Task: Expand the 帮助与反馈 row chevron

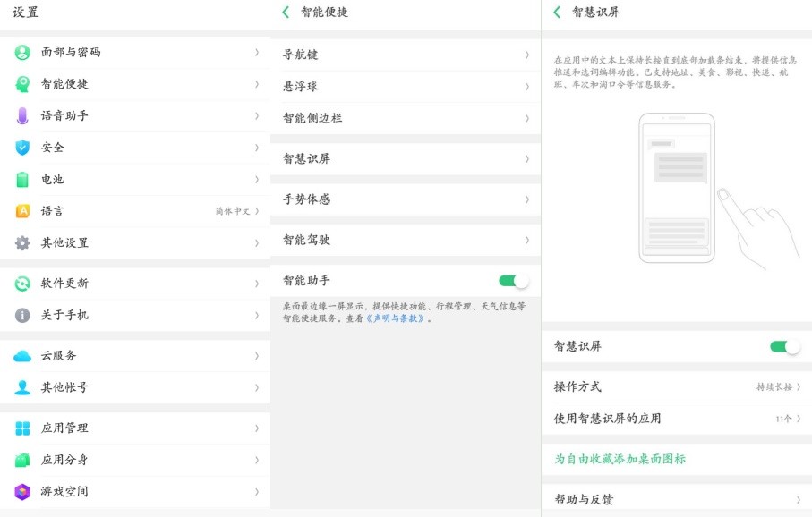Action: point(799,500)
